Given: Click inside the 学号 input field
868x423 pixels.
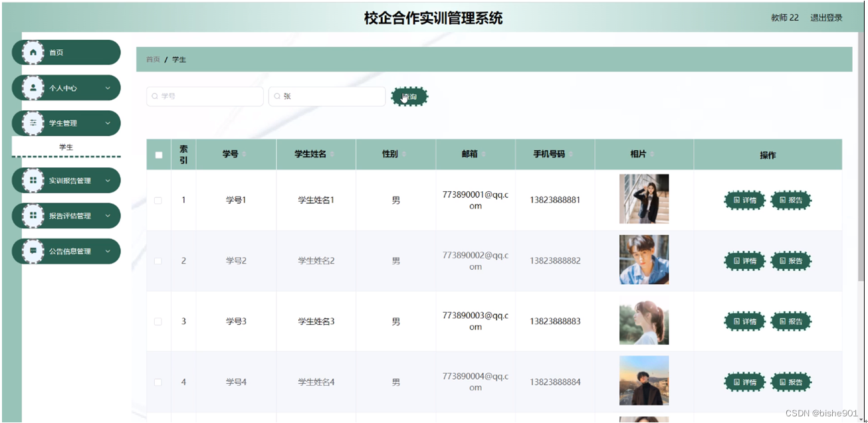Looking at the screenshot, I should click(204, 96).
